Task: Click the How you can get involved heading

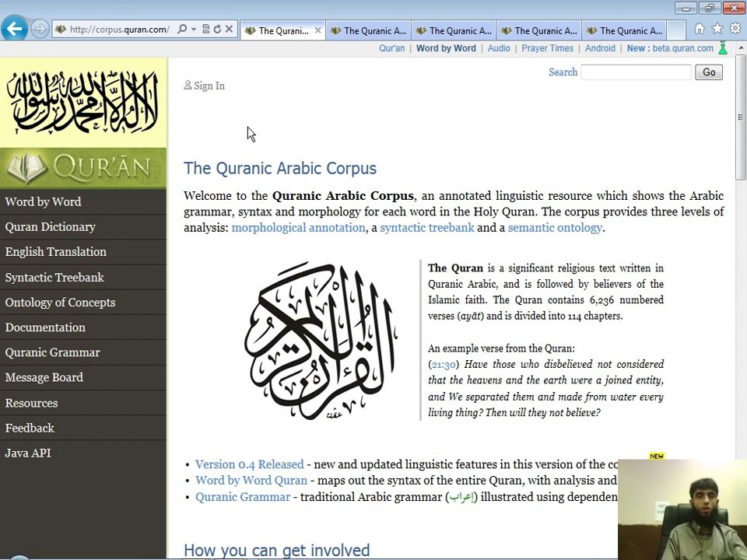Action: click(x=277, y=551)
